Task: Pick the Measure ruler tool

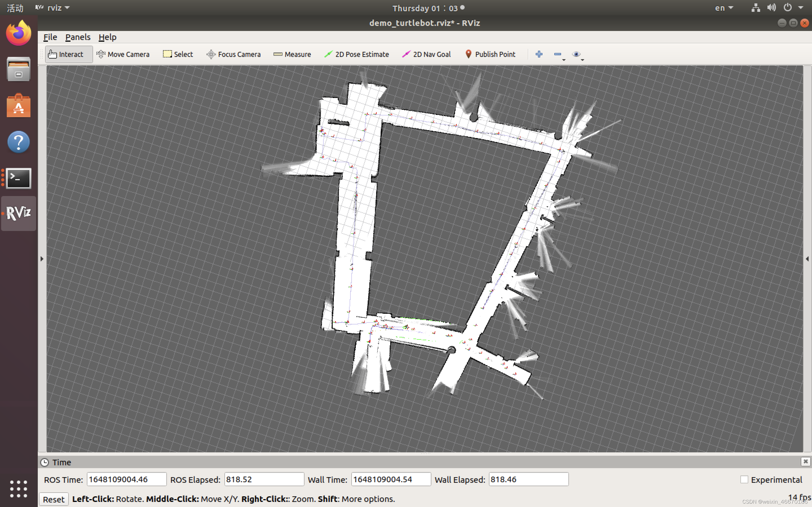Action: tap(292, 54)
